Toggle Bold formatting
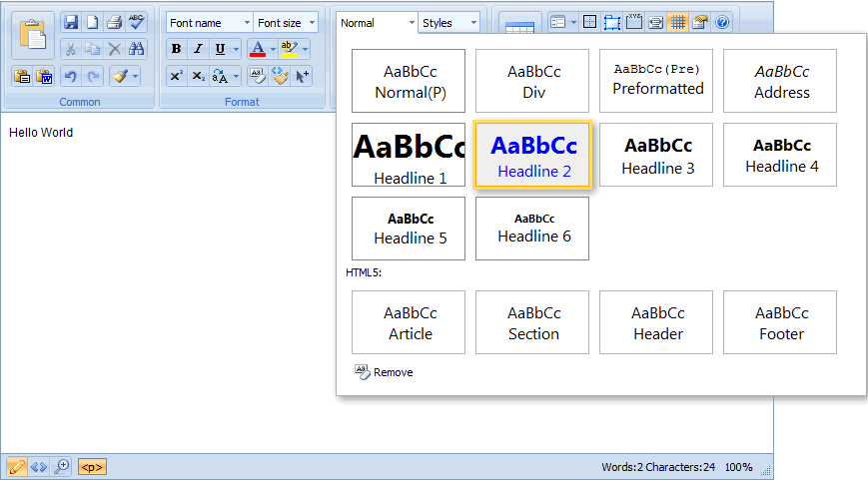 [176, 49]
